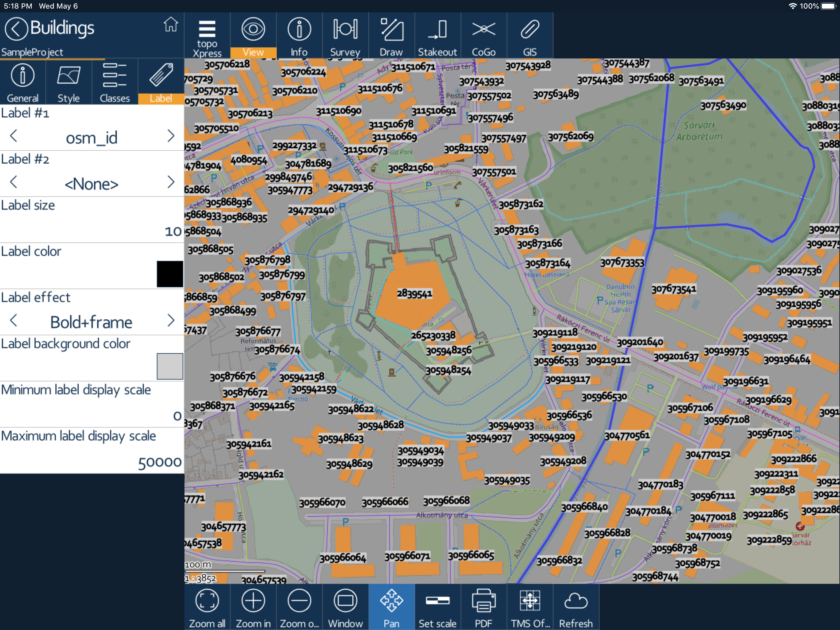Toggle the TMS Offline option
The width and height of the screenshot is (840, 630).
pos(529,607)
